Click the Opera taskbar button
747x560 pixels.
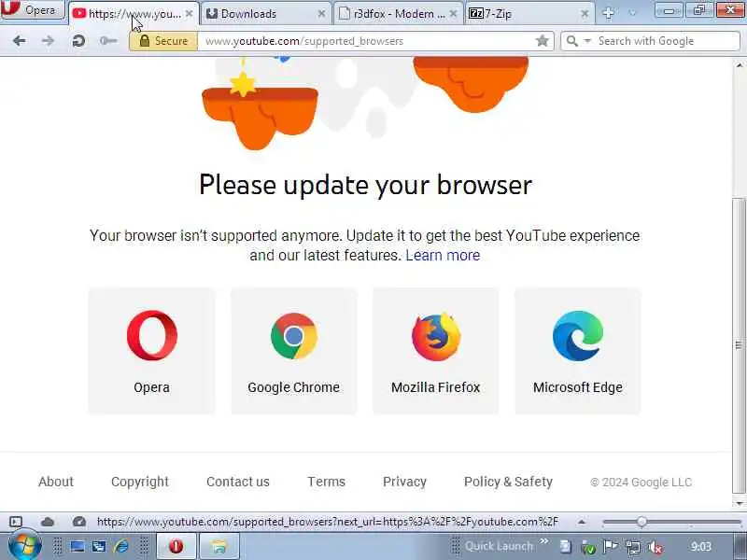[x=176, y=546]
